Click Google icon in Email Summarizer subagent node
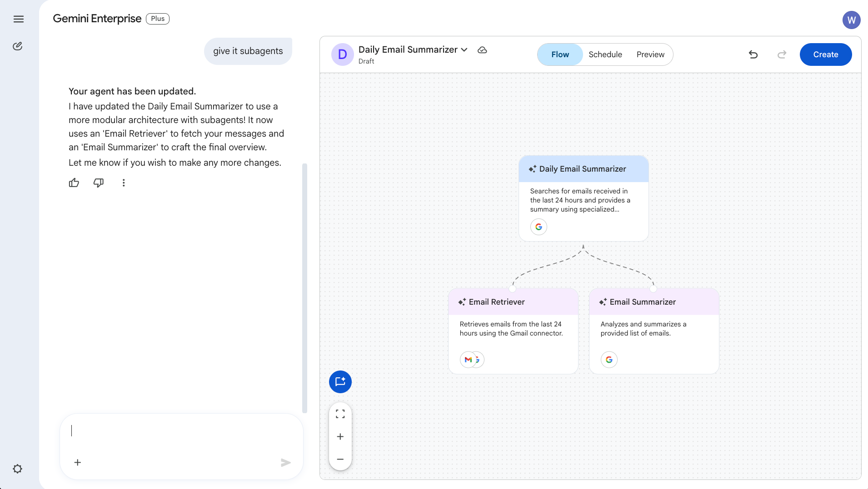The image size is (868, 489). coord(609,360)
